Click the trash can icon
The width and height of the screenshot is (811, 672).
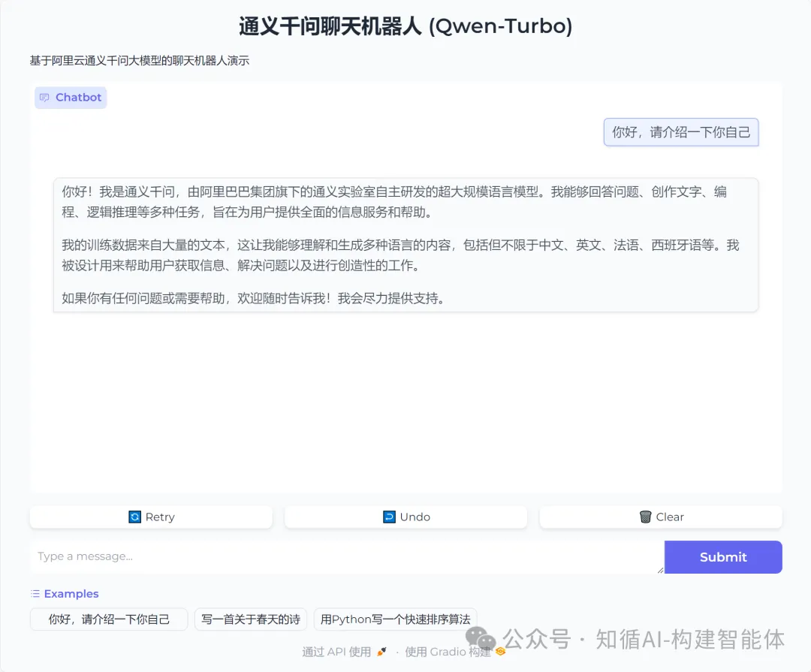646,517
